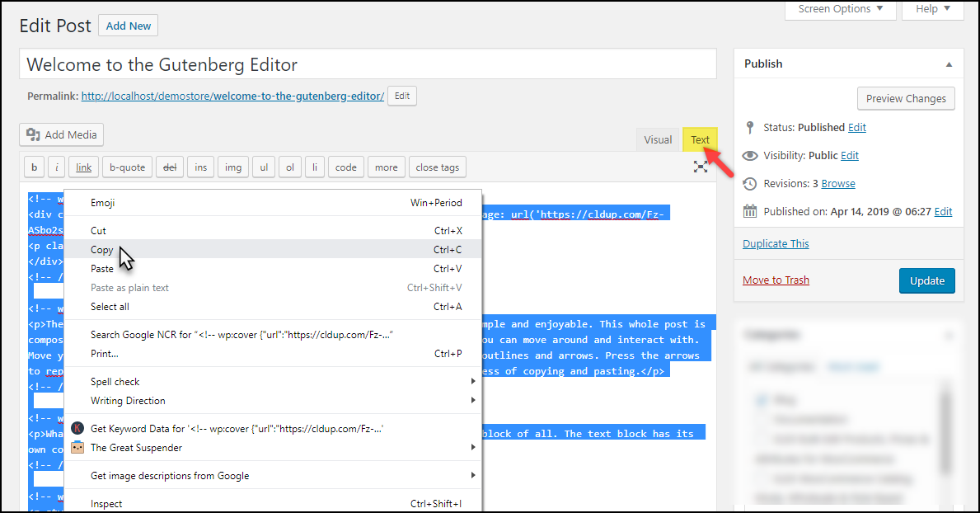Choose Cut from the context menu
This screenshot has height=513, width=980.
pos(273,230)
